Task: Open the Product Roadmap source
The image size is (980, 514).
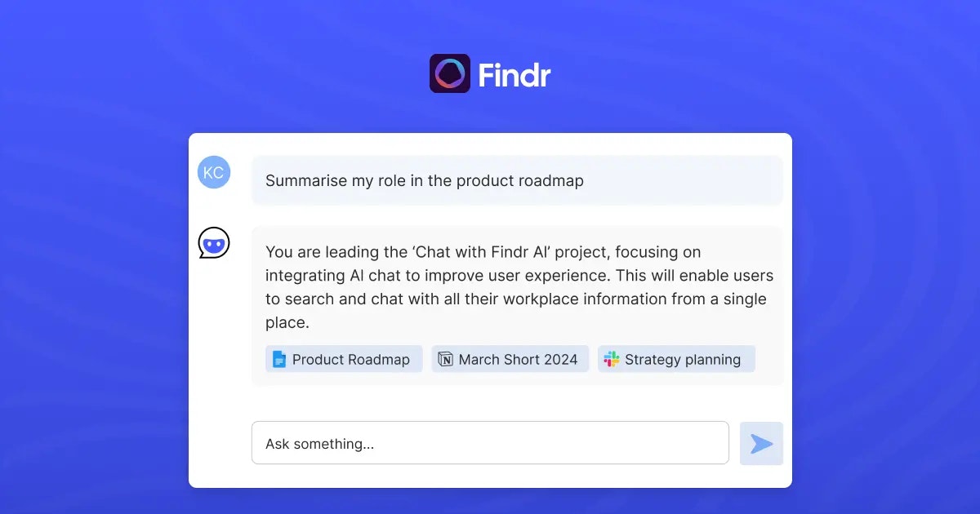Action: [343, 359]
